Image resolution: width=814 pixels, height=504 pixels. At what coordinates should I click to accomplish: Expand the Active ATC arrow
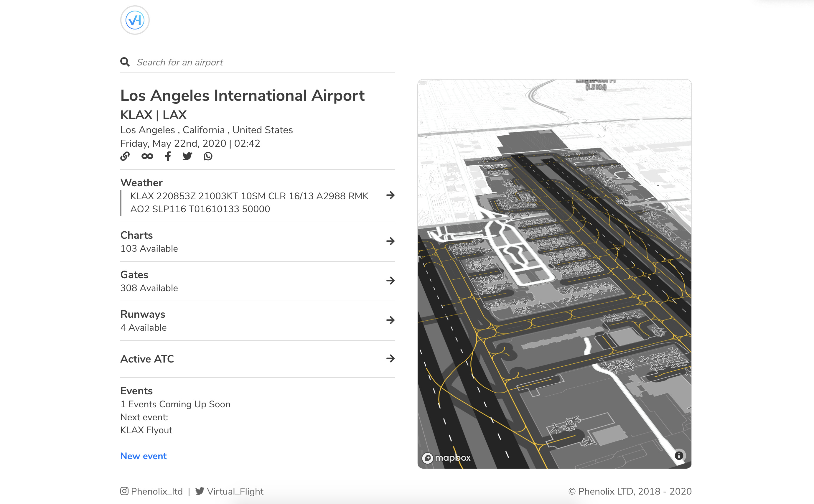pyautogui.click(x=390, y=358)
